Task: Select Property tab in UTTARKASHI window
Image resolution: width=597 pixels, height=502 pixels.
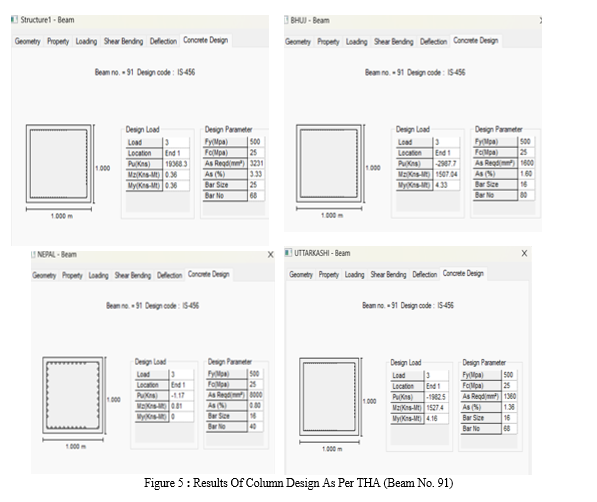Action: (x=329, y=274)
